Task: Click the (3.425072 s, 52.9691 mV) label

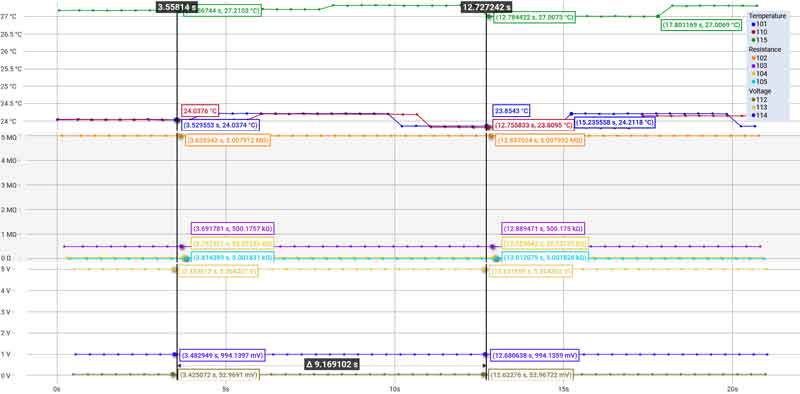Action: 218,375
